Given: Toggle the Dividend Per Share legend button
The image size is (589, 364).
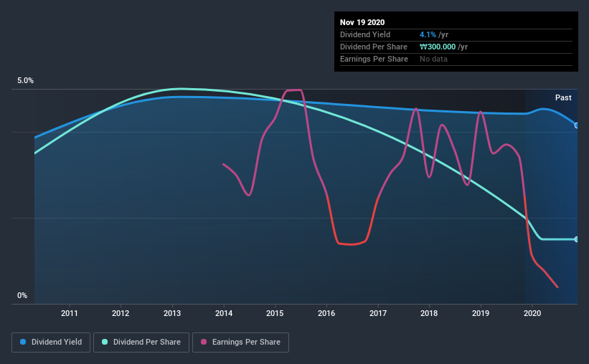Looking at the screenshot, I should [141, 343].
